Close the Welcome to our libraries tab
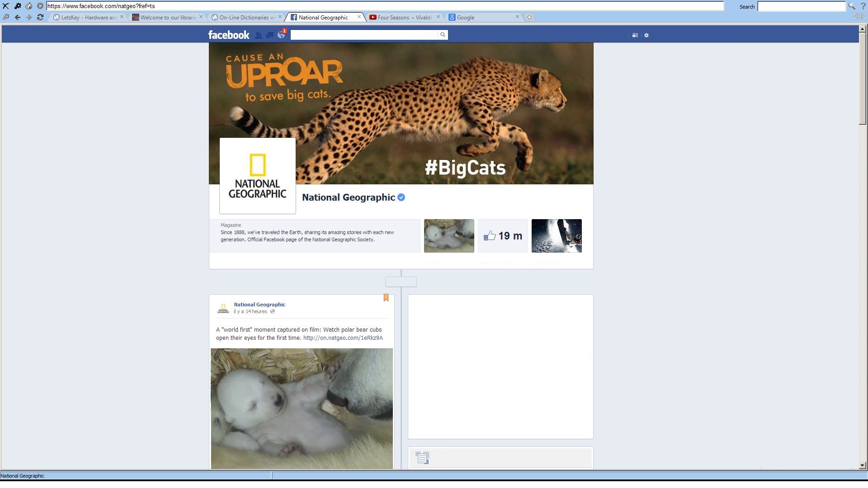Screen dimensions: 868x488 click(x=201, y=17)
